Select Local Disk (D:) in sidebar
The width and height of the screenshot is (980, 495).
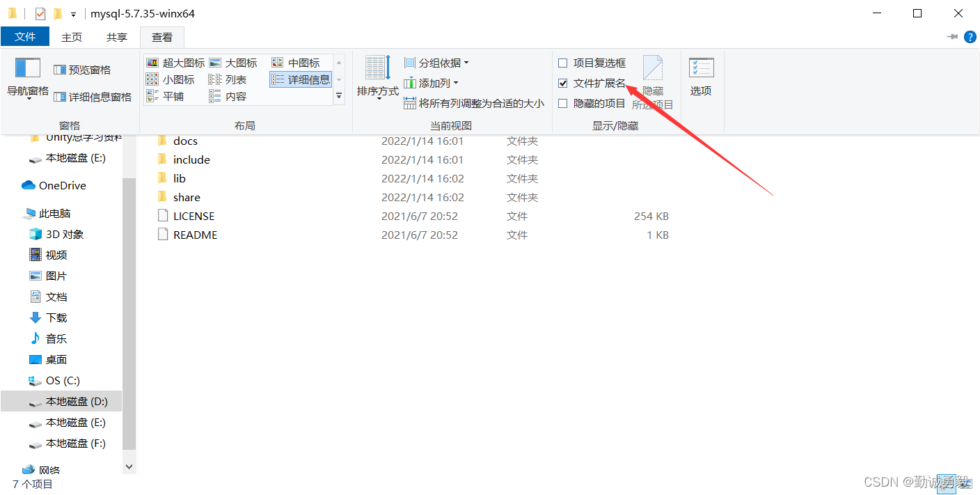61,401
